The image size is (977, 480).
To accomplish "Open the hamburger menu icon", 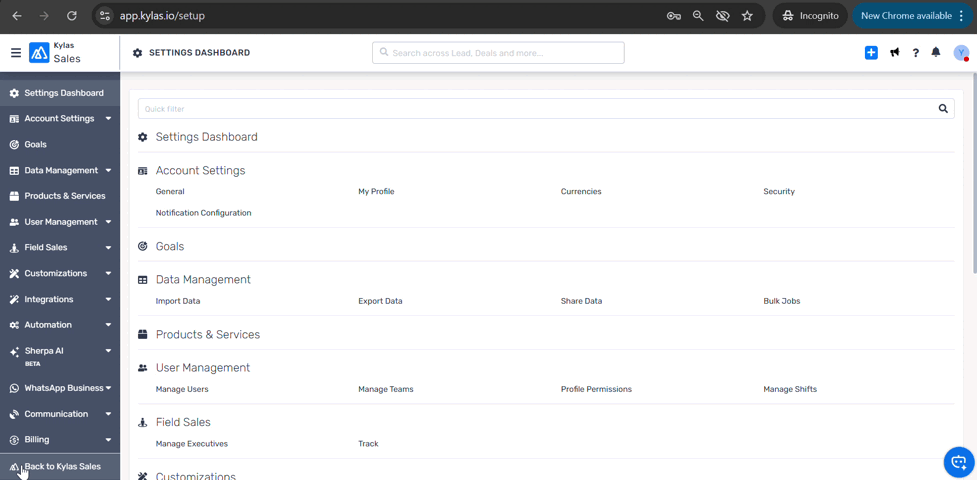I will point(16,53).
